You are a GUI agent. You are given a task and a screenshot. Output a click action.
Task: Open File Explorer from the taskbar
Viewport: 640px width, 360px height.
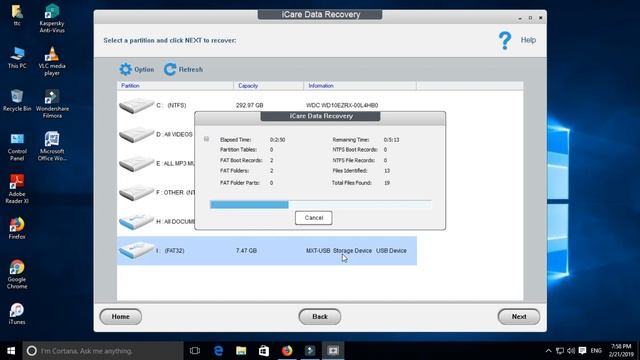click(x=241, y=351)
